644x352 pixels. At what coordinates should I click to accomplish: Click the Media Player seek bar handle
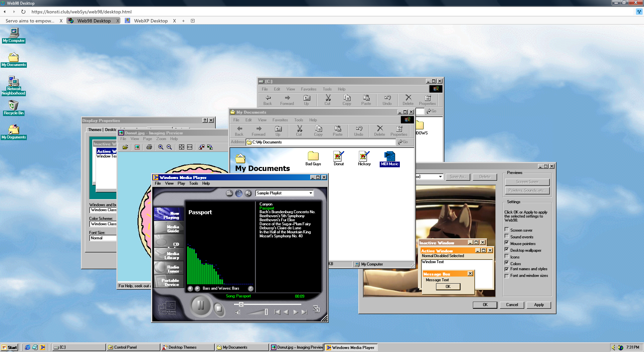(241, 304)
